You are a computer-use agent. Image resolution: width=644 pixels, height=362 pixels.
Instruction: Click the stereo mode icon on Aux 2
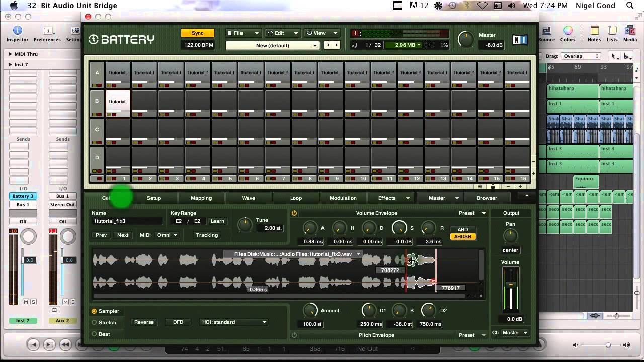54,310
